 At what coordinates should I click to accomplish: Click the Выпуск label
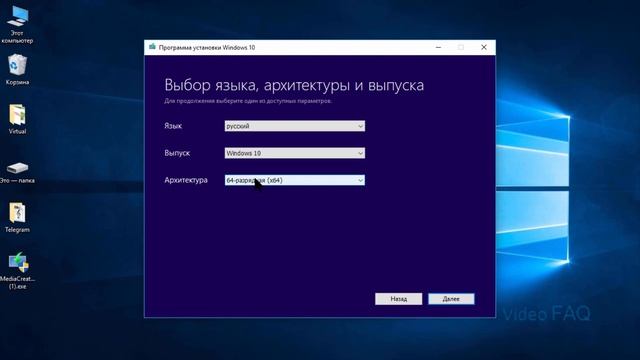177,153
